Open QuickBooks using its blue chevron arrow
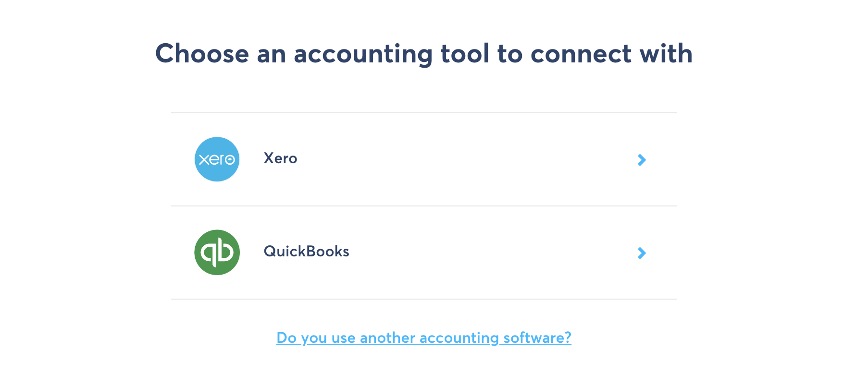This screenshot has height=386, width=868. coord(642,253)
